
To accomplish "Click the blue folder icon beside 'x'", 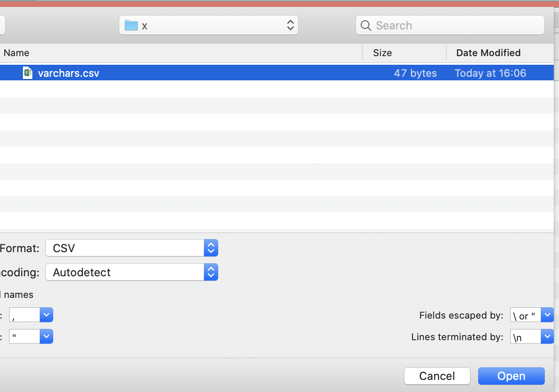I will pyautogui.click(x=131, y=25).
